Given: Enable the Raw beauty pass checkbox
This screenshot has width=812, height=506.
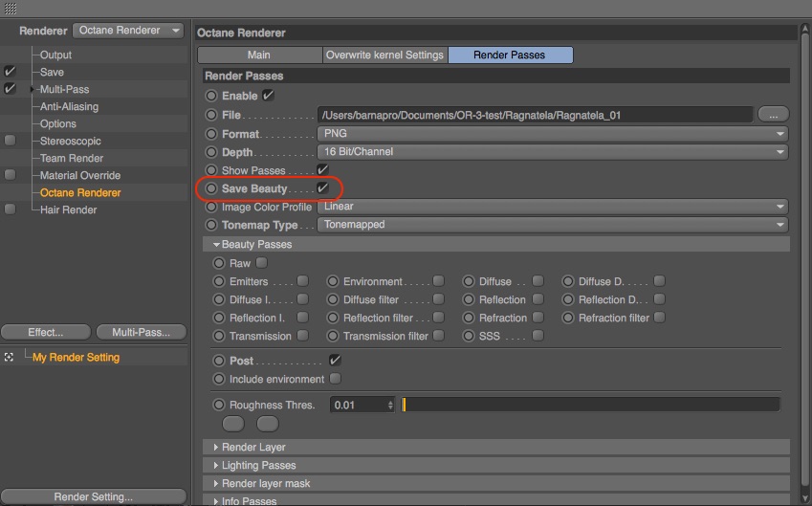Looking at the screenshot, I should [x=261, y=263].
